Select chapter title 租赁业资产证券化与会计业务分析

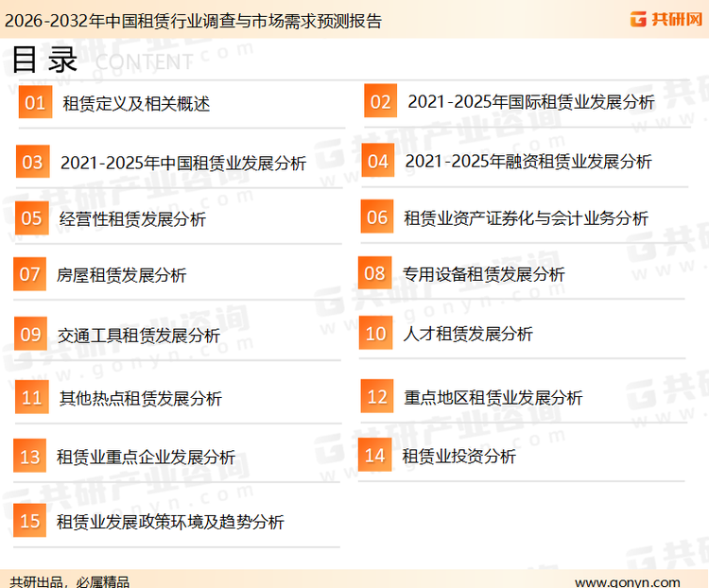pos(526,218)
